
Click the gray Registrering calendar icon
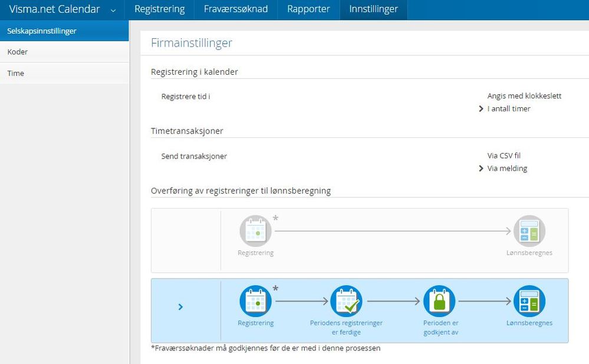255,231
